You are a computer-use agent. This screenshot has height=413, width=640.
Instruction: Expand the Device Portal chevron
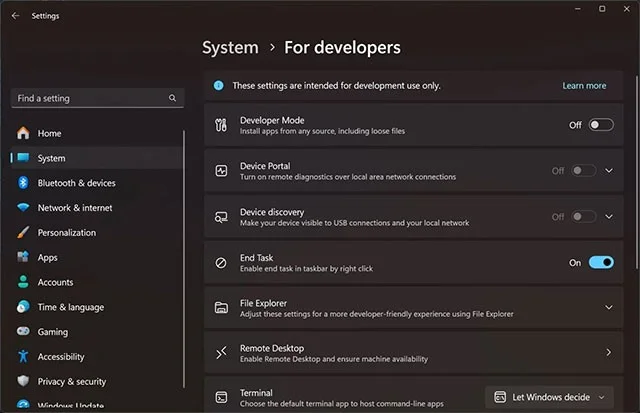click(609, 171)
